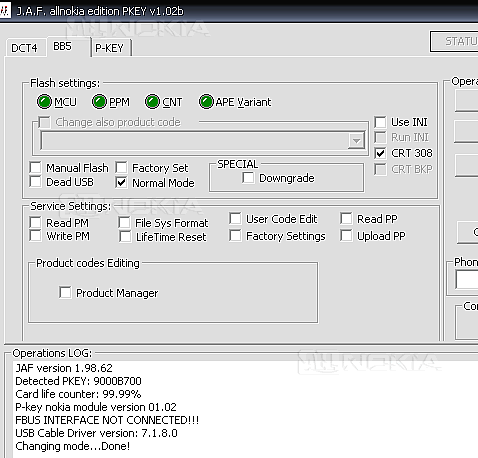Enable File Sys Format checkbox
Screen dimensions: 478x458
(124, 222)
